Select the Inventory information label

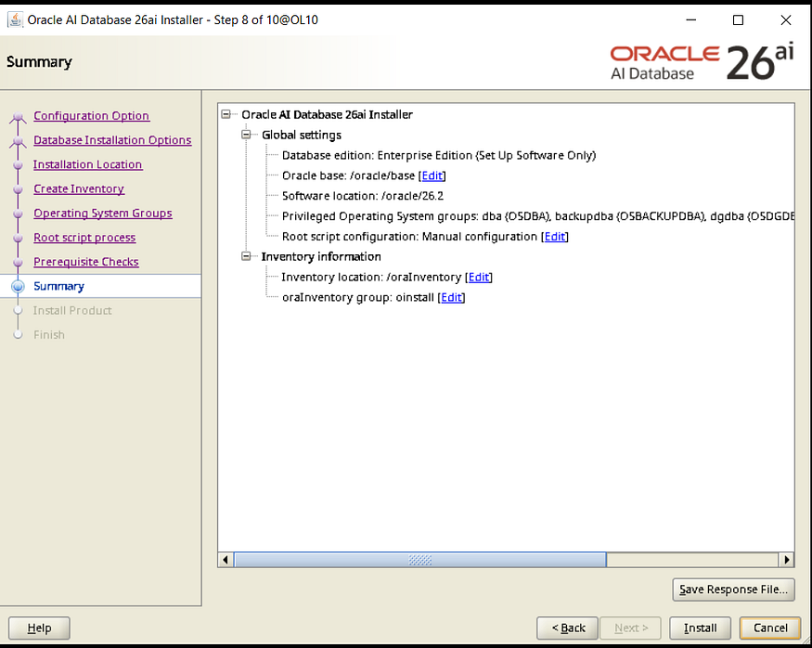pos(321,256)
